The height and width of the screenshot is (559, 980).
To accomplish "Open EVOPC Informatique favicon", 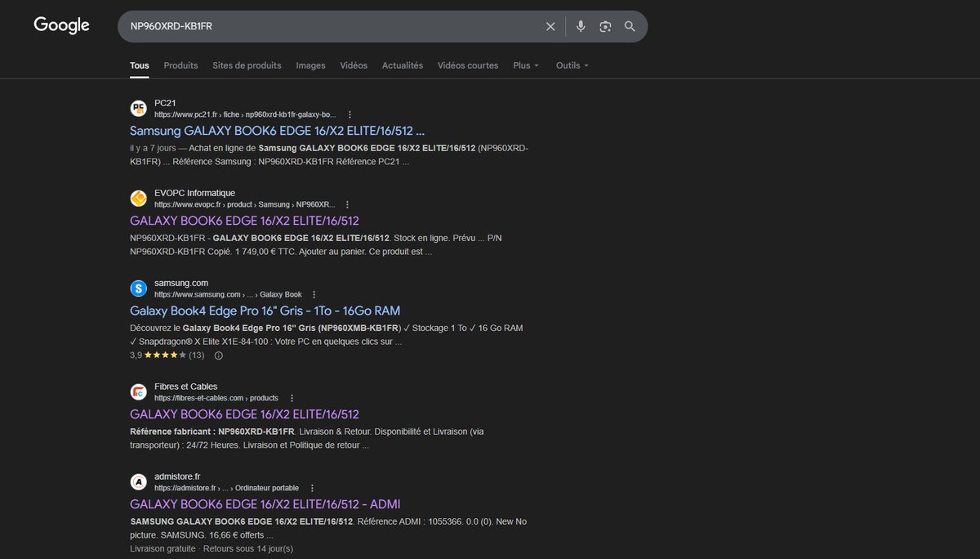I will [x=138, y=198].
